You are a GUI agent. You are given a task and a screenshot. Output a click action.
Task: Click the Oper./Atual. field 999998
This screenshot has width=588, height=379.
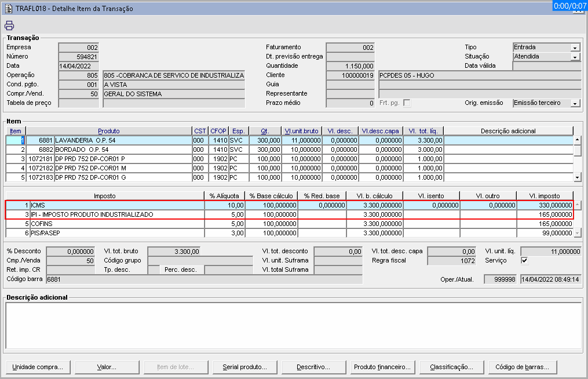click(501, 279)
